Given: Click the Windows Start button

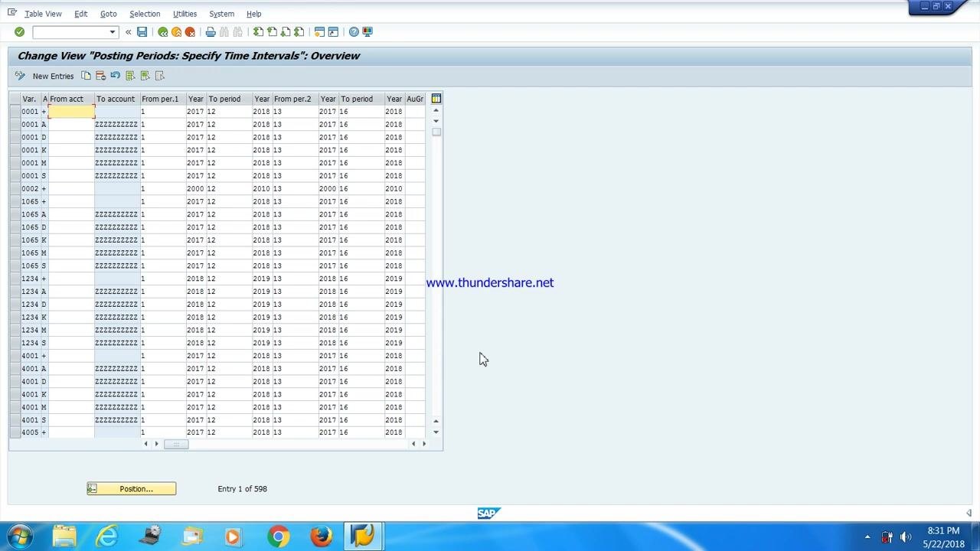Looking at the screenshot, I should 20,536.
